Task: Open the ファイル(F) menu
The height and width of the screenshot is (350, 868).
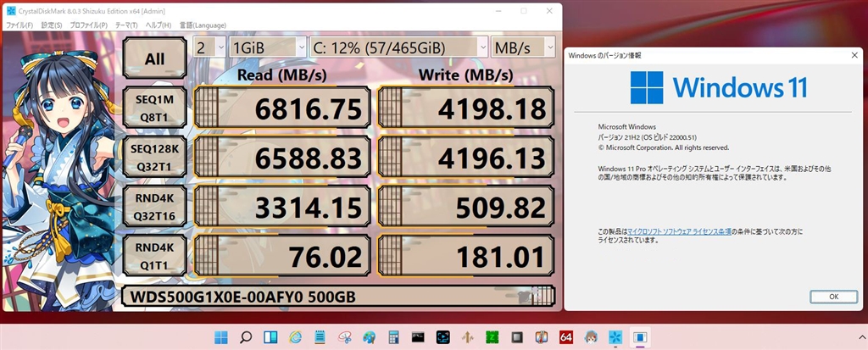Action: coord(19,25)
